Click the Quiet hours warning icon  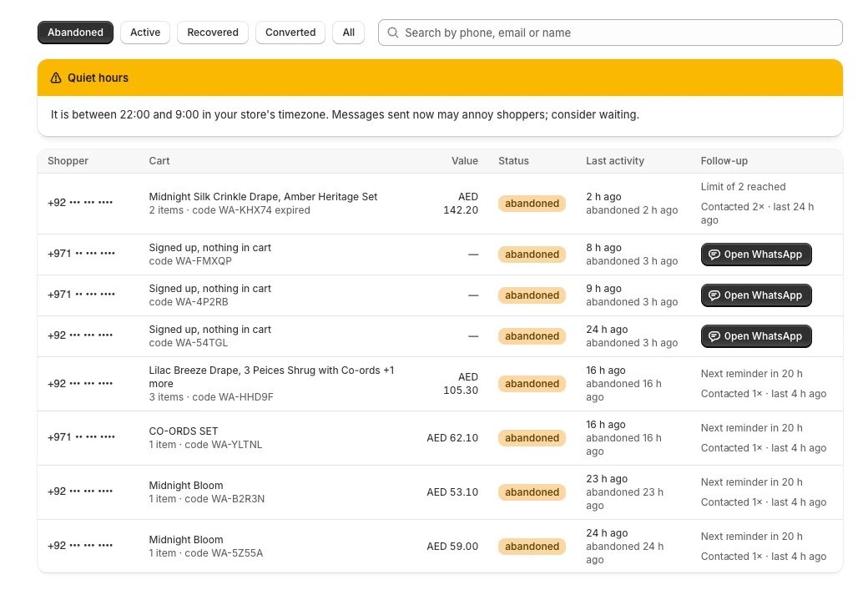[56, 78]
